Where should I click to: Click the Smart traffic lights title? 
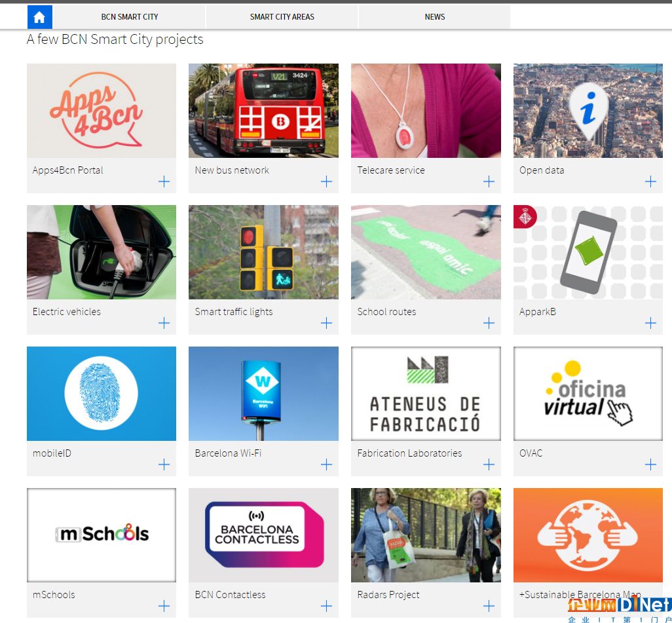tap(234, 312)
